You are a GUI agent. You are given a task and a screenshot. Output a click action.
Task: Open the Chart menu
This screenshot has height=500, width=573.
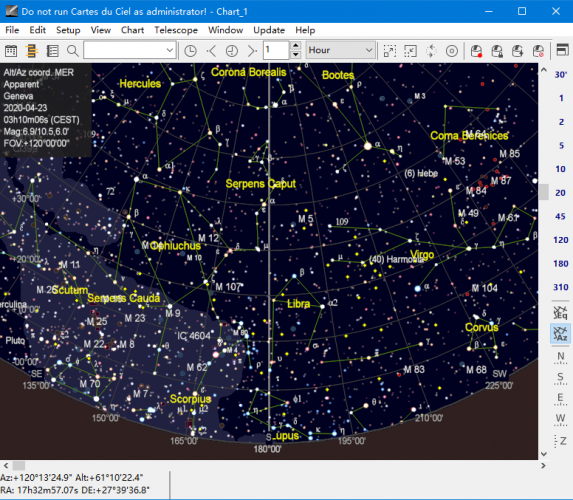point(132,30)
